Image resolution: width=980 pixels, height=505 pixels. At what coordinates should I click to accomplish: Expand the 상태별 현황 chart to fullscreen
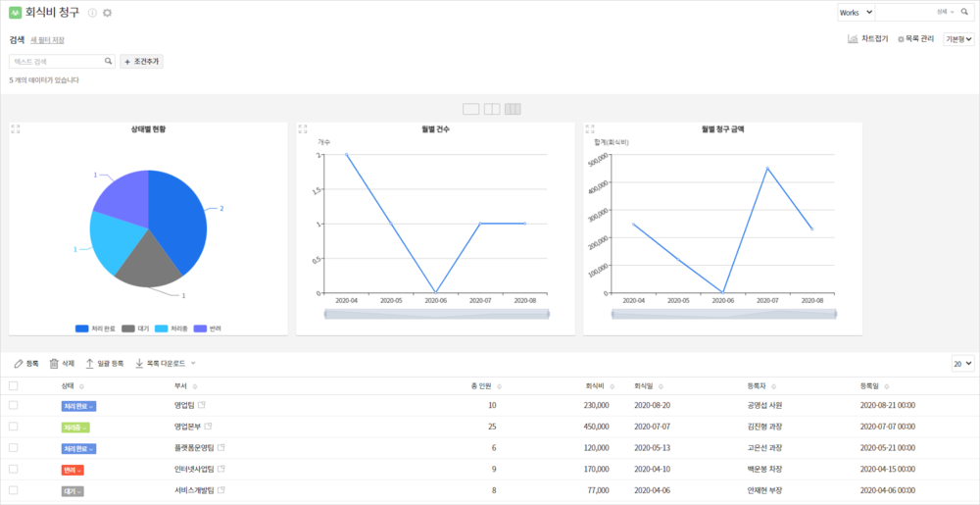click(16, 128)
